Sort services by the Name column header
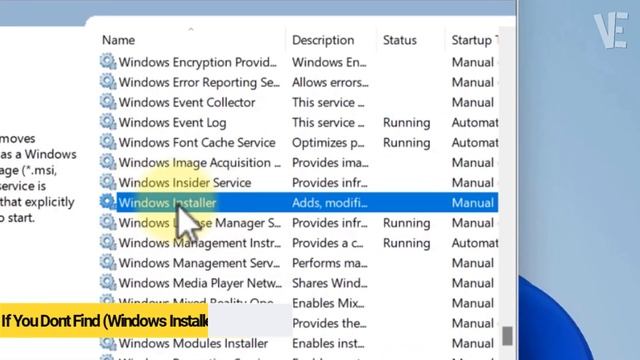Image resolution: width=640 pixels, height=360 pixels. pos(118,40)
